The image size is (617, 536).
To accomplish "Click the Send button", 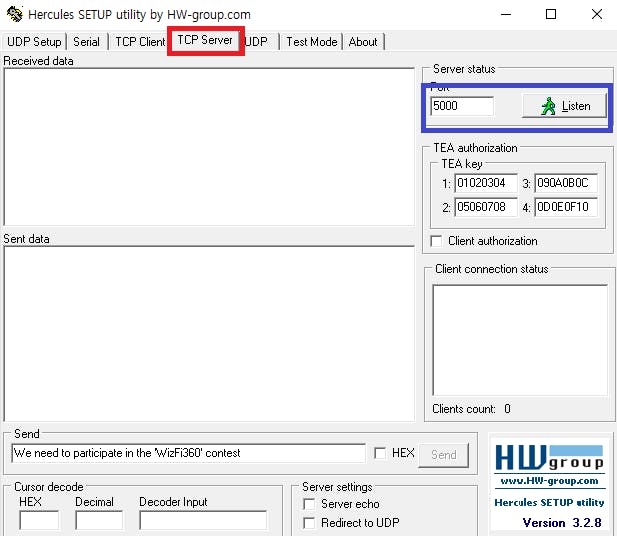I will coord(443,455).
